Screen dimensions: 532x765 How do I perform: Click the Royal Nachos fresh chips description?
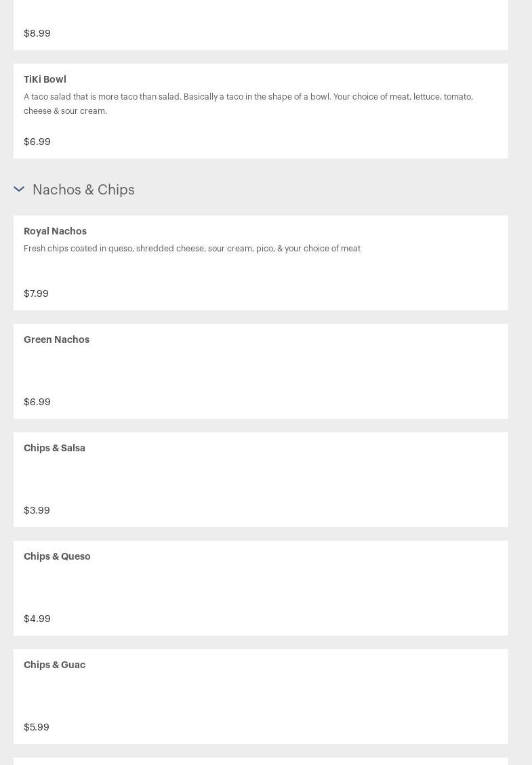click(192, 248)
